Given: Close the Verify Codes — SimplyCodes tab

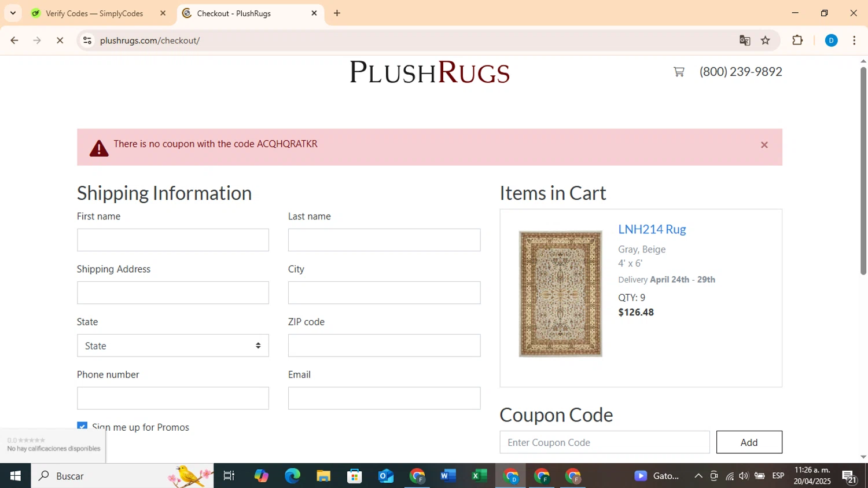Looking at the screenshot, I should click(x=163, y=13).
